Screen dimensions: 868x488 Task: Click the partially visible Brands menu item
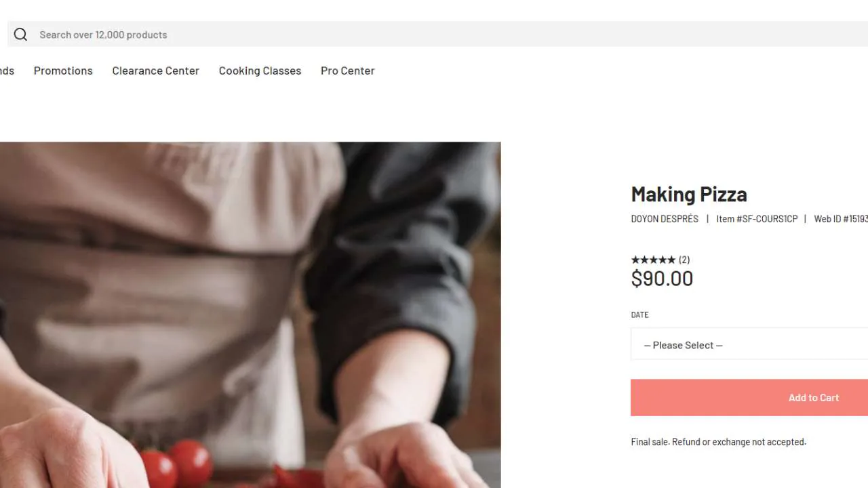pos(7,70)
